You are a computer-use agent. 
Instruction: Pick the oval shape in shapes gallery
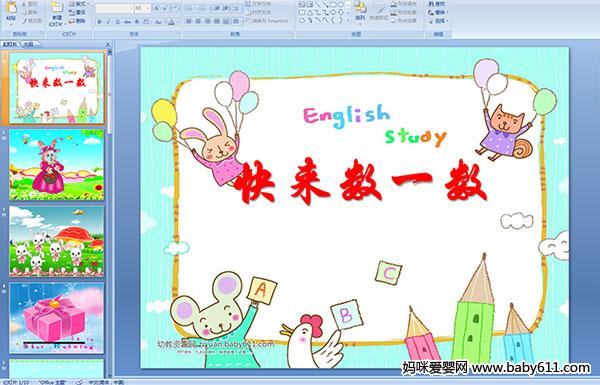(x=341, y=4)
